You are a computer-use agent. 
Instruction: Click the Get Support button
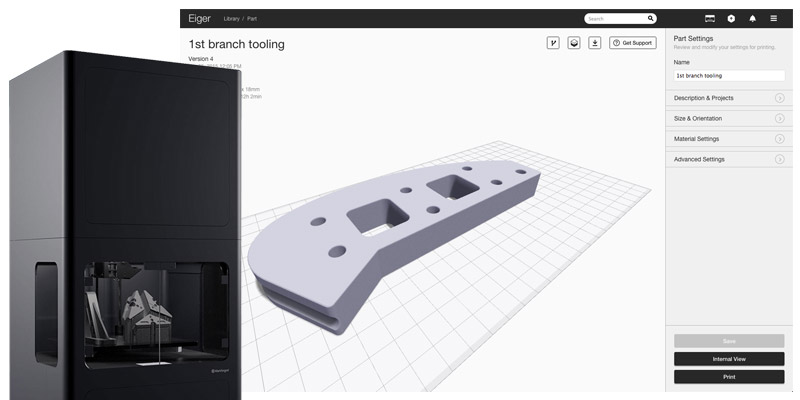point(633,43)
